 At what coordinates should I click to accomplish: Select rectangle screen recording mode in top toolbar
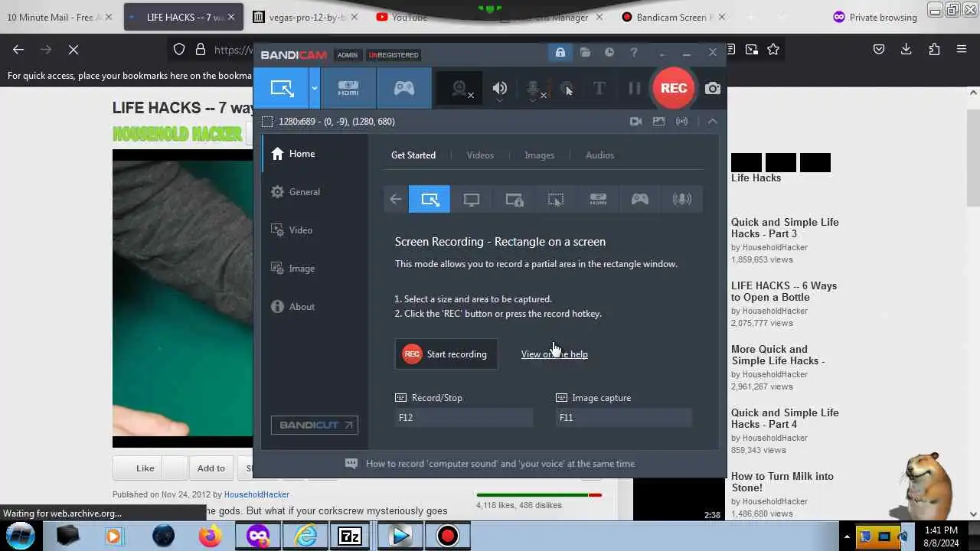pyautogui.click(x=282, y=88)
